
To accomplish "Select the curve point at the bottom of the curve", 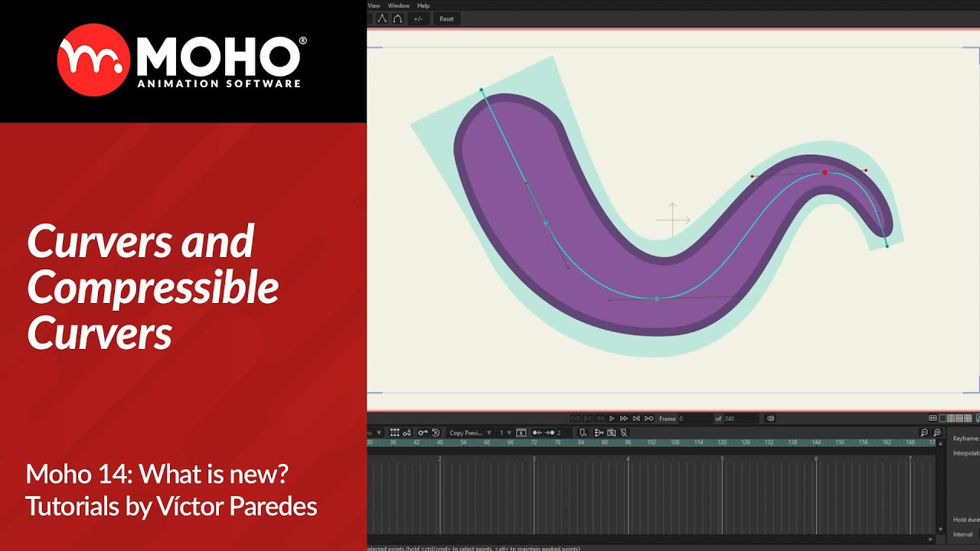I will (657, 298).
